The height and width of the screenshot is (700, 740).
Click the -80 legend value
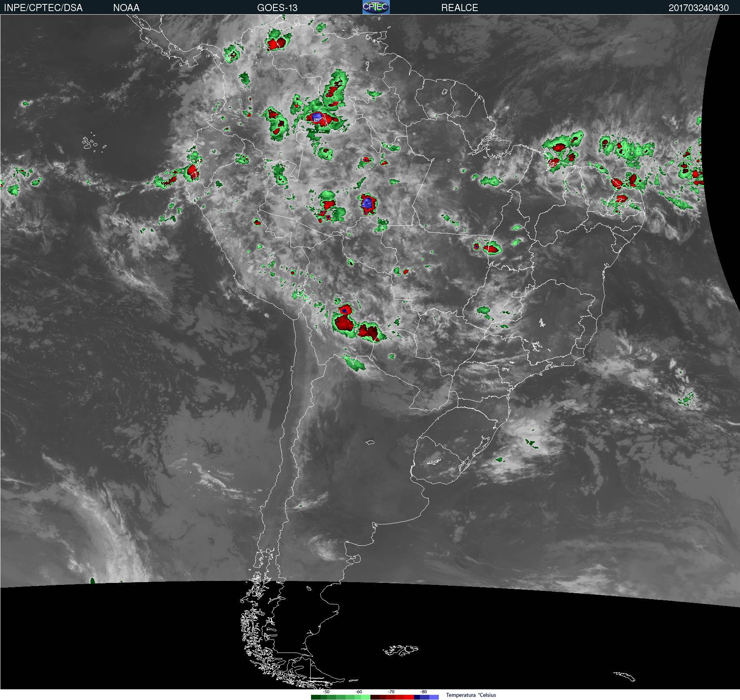point(423,692)
